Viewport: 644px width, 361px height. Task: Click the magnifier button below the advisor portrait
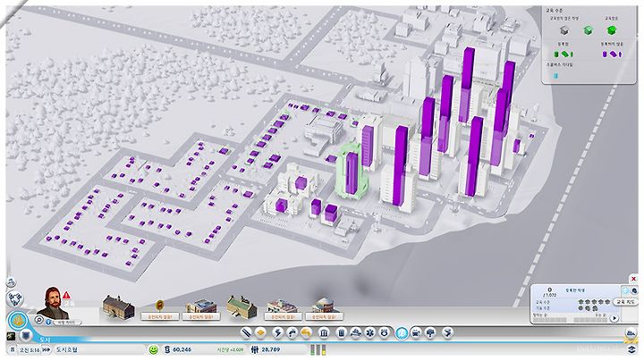(39, 320)
